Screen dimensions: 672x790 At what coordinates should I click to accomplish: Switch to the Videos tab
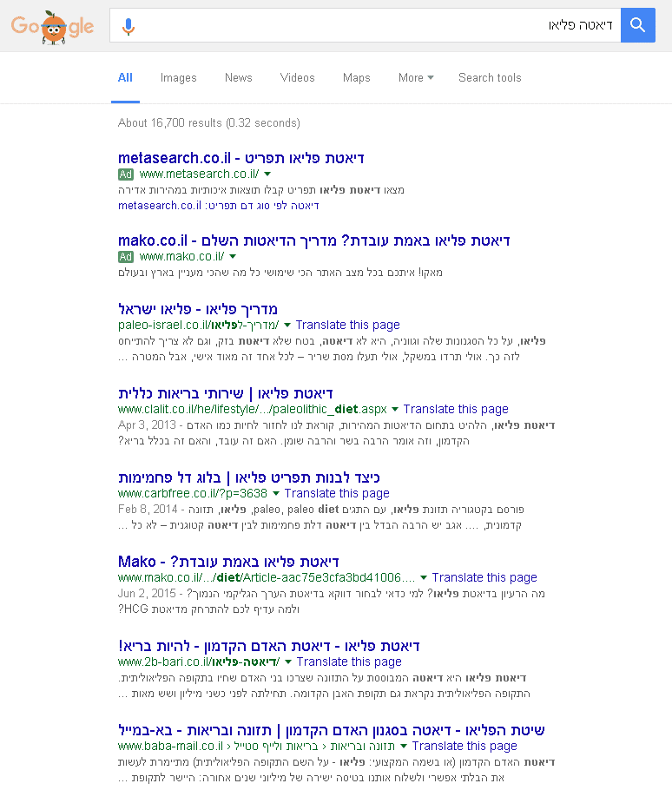tap(297, 77)
